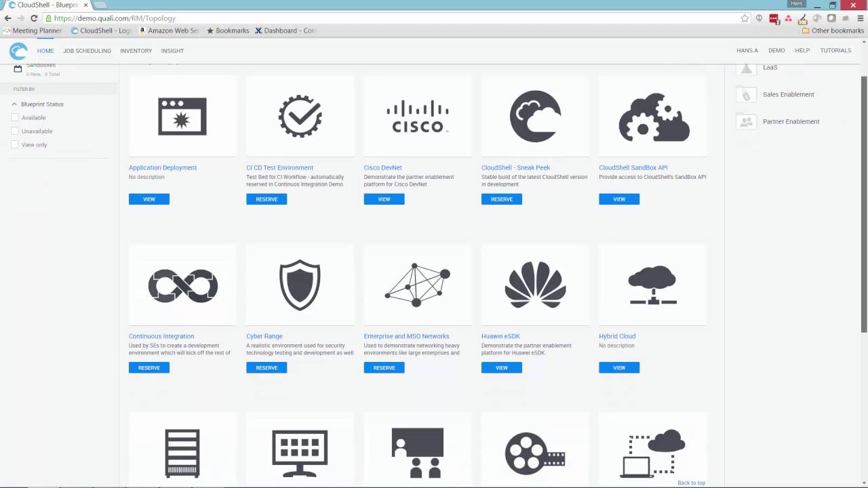Screen dimensions: 868x488
Task: Open the Other bookmarks folder
Action: tap(833, 30)
